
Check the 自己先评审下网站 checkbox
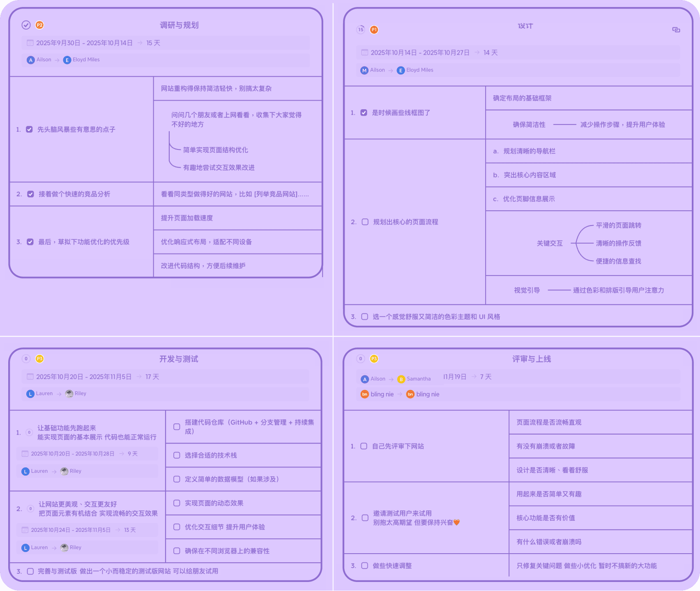click(x=363, y=446)
